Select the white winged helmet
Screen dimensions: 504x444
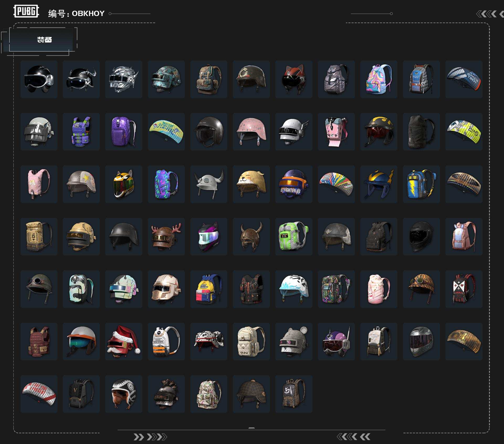point(294,132)
